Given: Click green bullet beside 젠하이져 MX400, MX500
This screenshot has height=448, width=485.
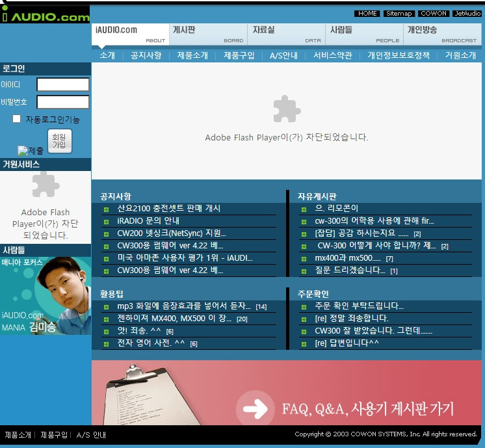Looking at the screenshot, I should [106, 320].
